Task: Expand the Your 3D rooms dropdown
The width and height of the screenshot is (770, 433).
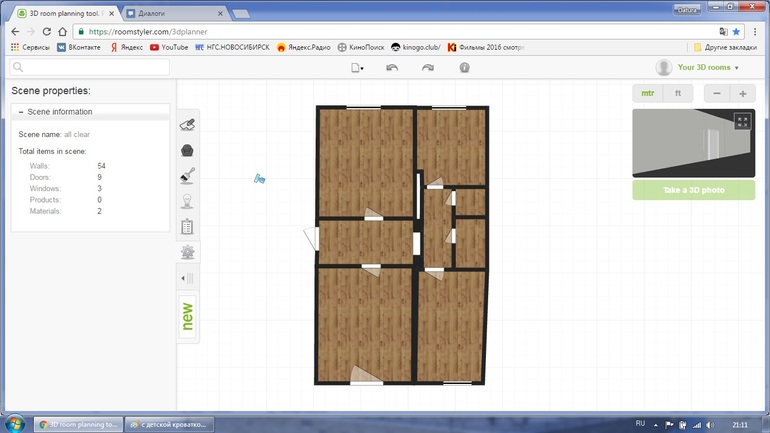Action: click(x=706, y=68)
